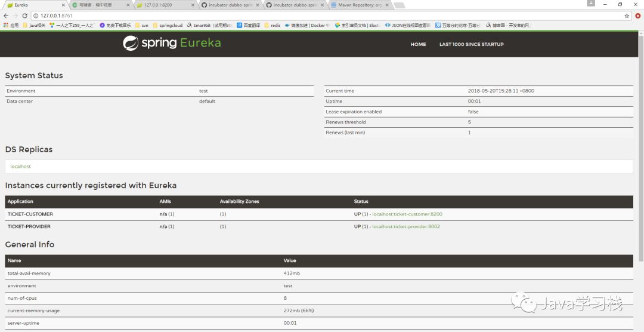This screenshot has width=644, height=332.
Task: Close the Eureka tab
Action: pyautogui.click(x=63, y=5)
